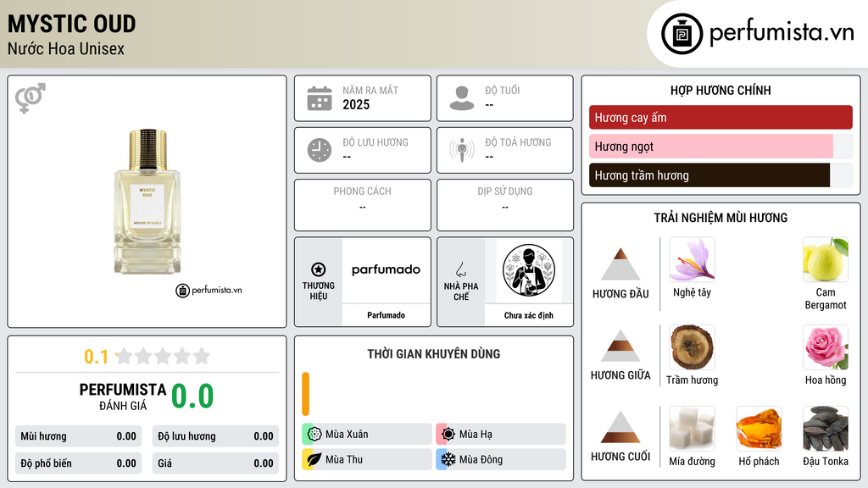Viewport: 868px width, 488px height.
Task: Click the Hương giữa pyramid icon
Action: pyautogui.click(x=620, y=346)
